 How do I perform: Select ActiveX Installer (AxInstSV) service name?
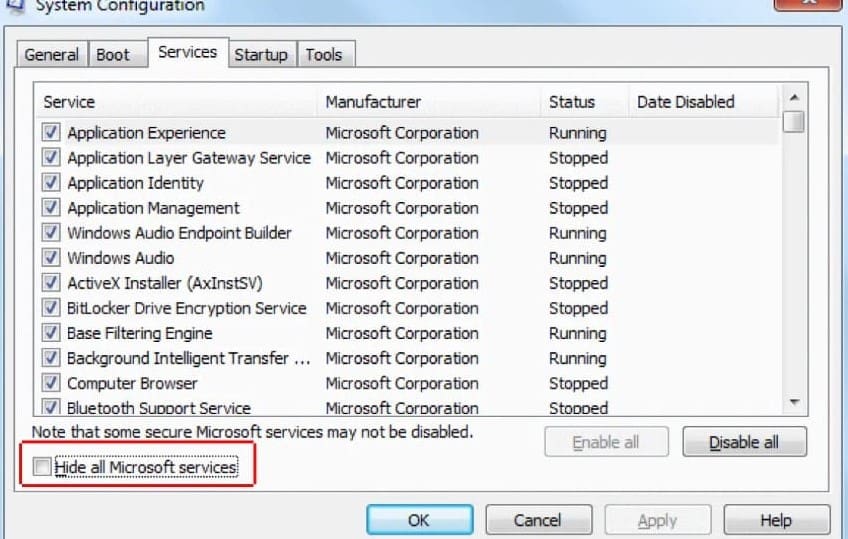tap(164, 282)
